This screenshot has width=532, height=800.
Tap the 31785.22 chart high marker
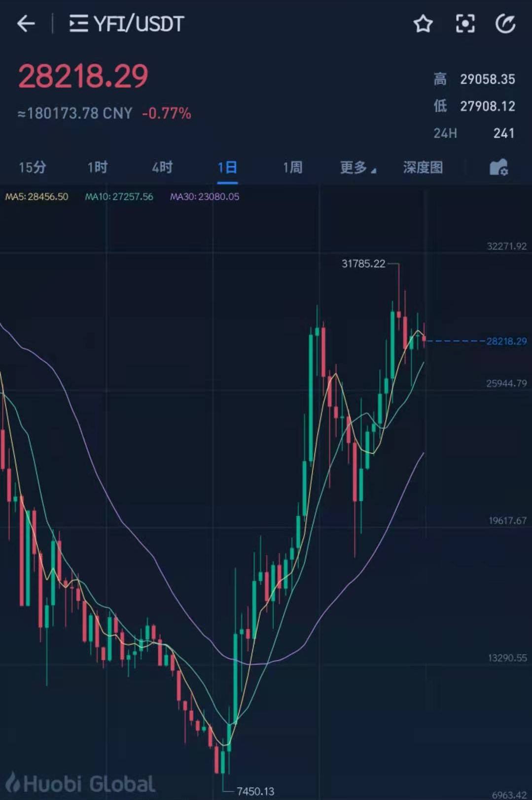pyautogui.click(x=363, y=263)
